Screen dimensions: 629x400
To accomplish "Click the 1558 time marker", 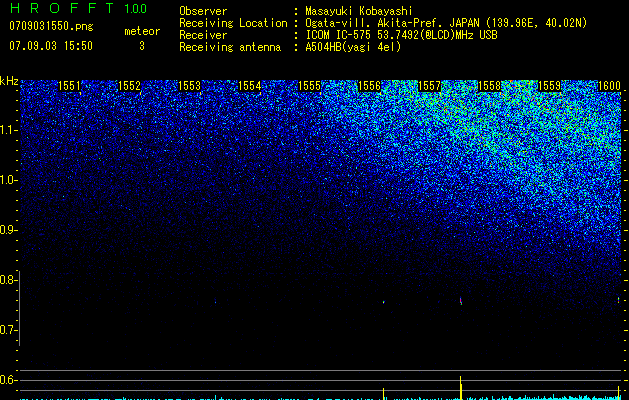I will [x=489, y=86].
